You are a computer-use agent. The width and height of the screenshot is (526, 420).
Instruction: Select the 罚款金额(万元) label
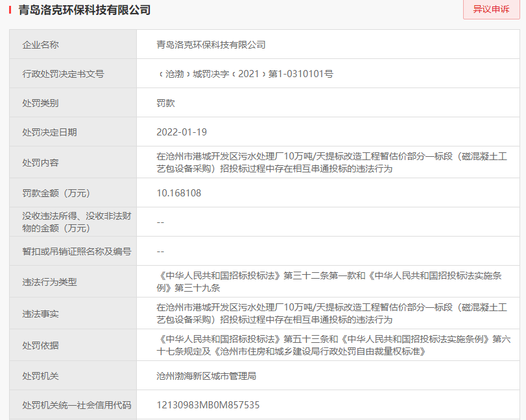(x=56, y=193)
